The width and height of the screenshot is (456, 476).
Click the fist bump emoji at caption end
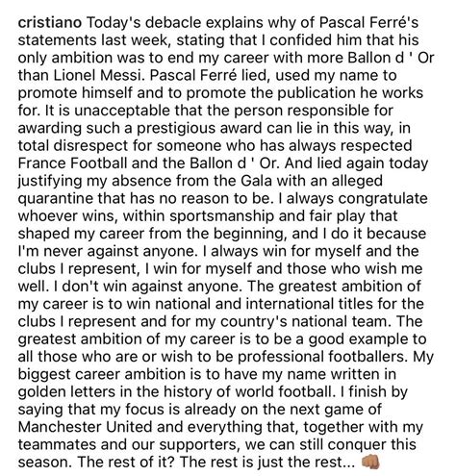[x=370, y=463]
